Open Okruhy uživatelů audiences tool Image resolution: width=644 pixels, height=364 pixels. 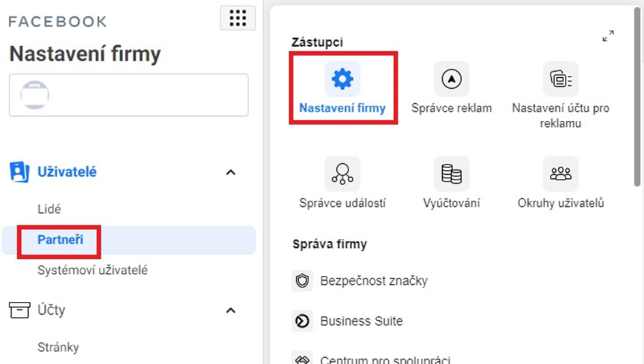coord(561,183)
